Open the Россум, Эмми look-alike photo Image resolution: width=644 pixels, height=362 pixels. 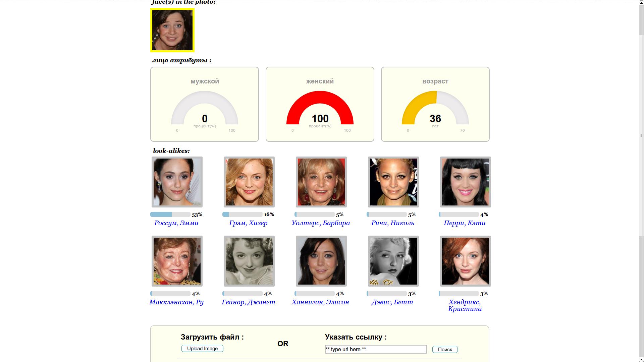[x=177, y=182]
